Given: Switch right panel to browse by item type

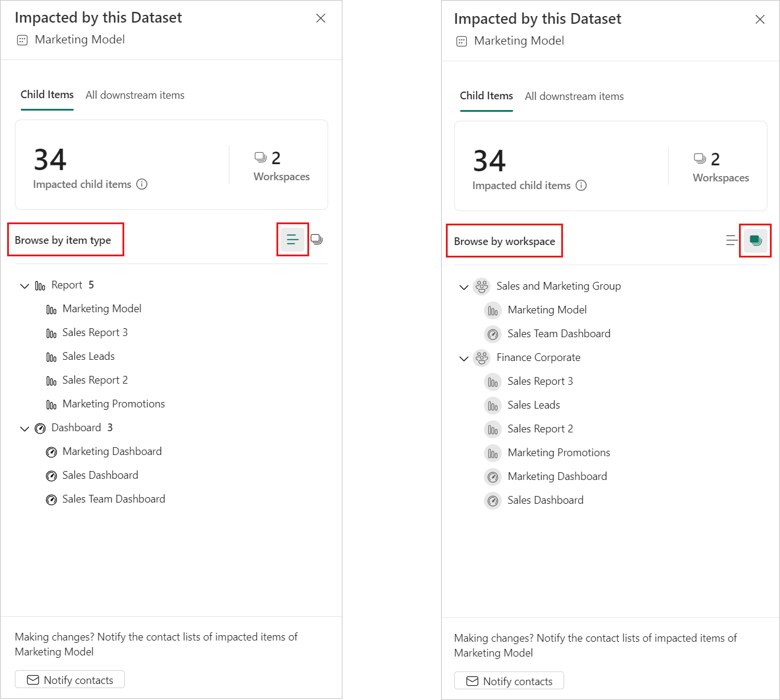Looking at the screenshot, I should pos(731,241).
